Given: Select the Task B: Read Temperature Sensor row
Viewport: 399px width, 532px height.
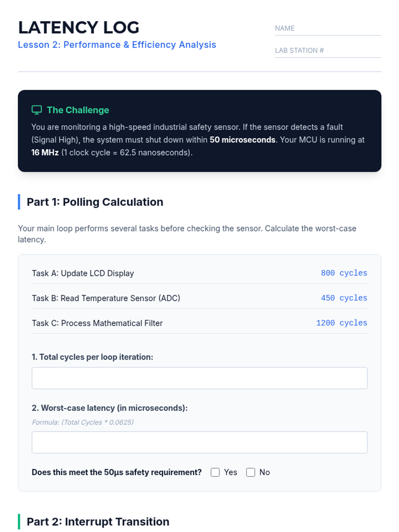Looking at the screenshot, I should (x=199, y=298).
